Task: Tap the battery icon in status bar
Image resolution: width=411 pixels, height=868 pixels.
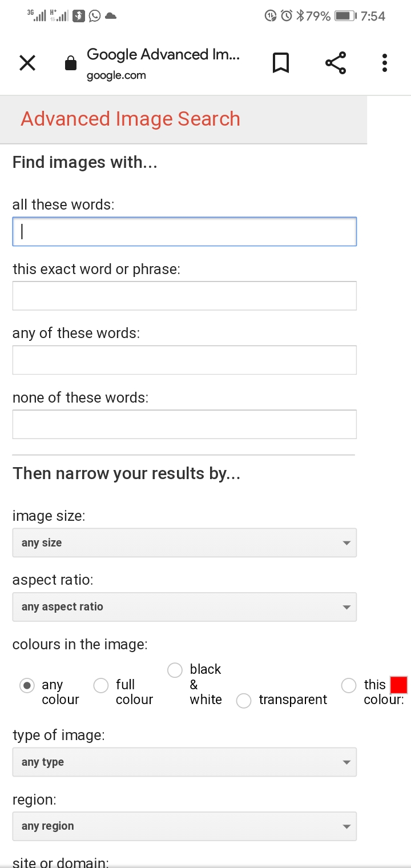Action: [344, 16]
